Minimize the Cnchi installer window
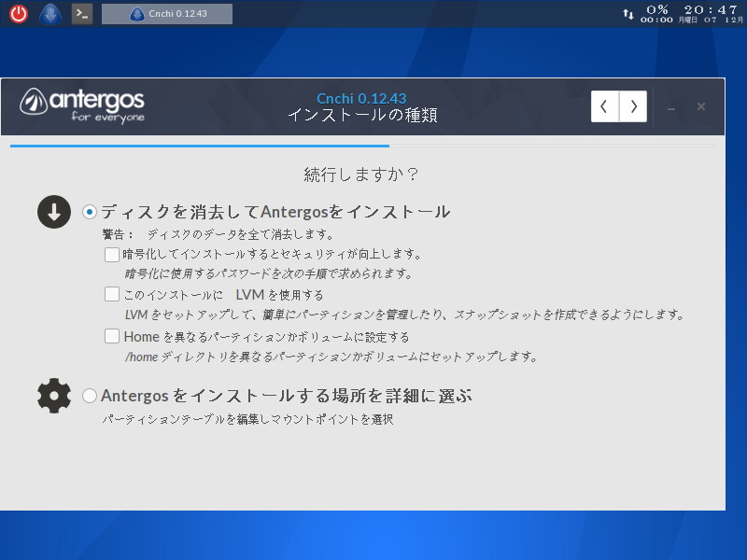This screenshot has height=560, width=747. click(670, 108)
